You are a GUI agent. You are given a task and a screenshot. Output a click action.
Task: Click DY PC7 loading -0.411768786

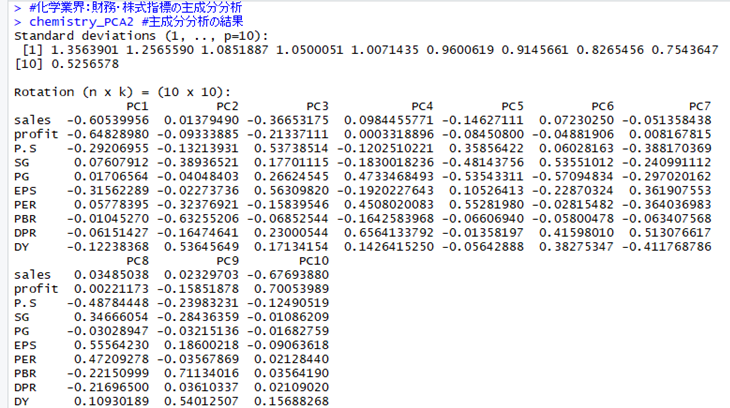point(667,247)
